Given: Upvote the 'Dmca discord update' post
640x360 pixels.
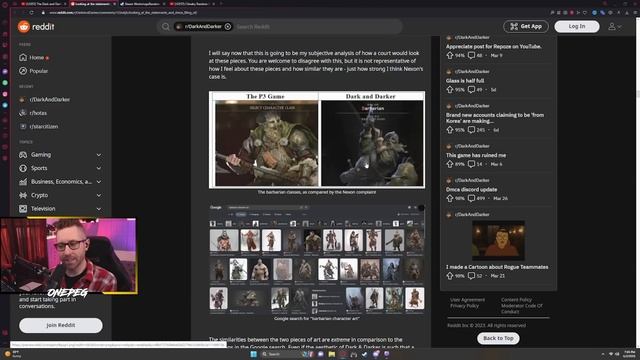Looking at the screenshot, I should 450,198.
